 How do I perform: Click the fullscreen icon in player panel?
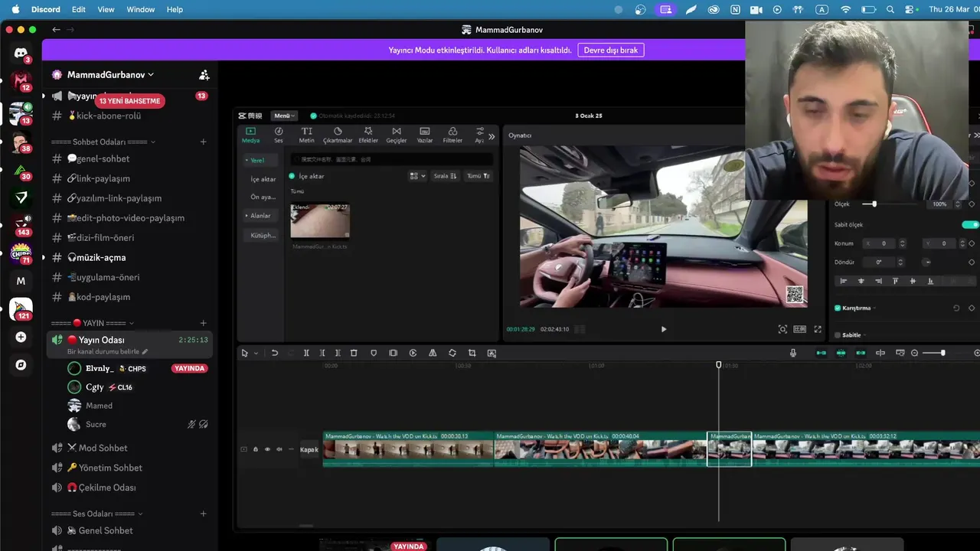(x=818, y=329)
